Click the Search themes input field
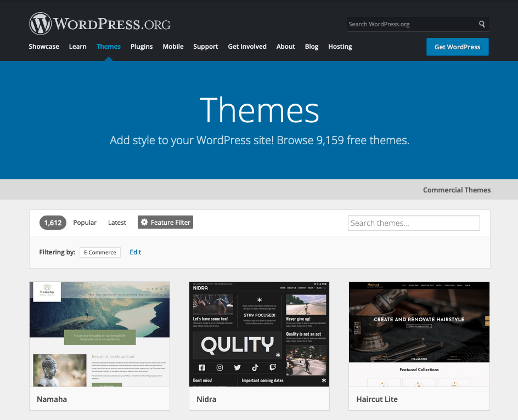The image size is (518, 420). pos(414,223)
